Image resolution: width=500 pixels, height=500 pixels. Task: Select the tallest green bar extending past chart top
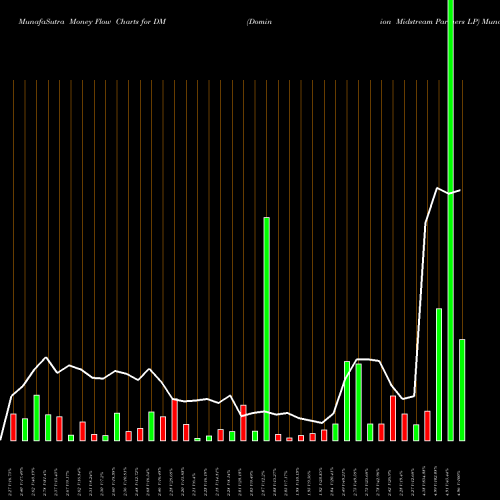[451, 220]
